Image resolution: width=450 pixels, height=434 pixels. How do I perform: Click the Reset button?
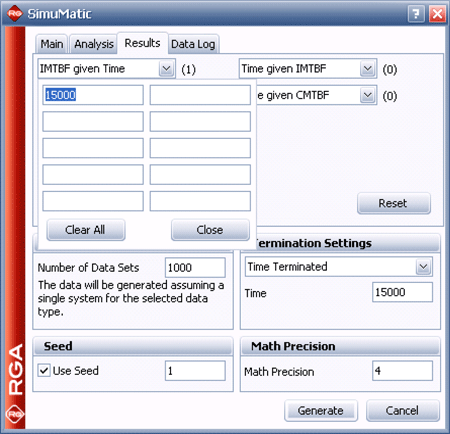point(394,203)
